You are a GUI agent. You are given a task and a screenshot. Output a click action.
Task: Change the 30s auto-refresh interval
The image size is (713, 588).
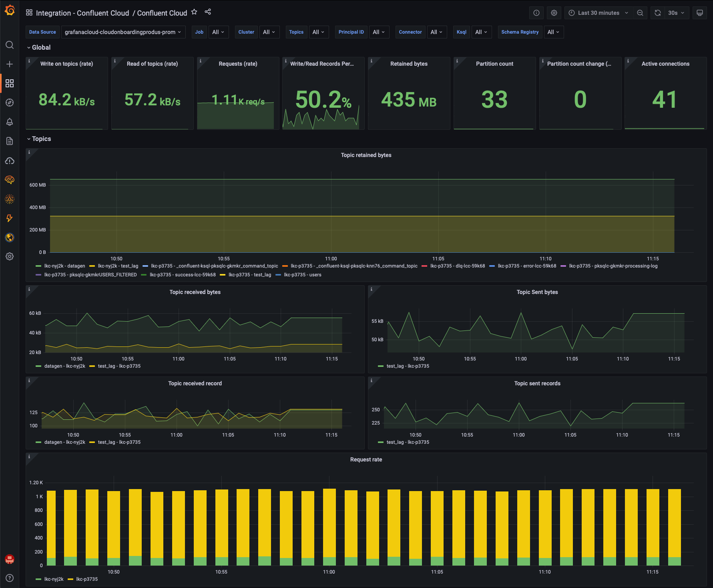(x=675, y=12)
